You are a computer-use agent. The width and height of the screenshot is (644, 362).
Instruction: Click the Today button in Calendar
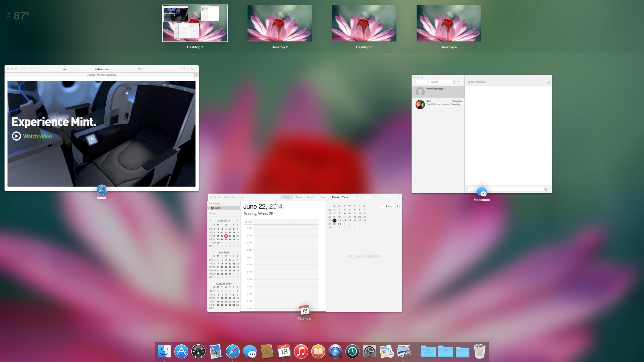pyautogui.click(x=389, y=206)
